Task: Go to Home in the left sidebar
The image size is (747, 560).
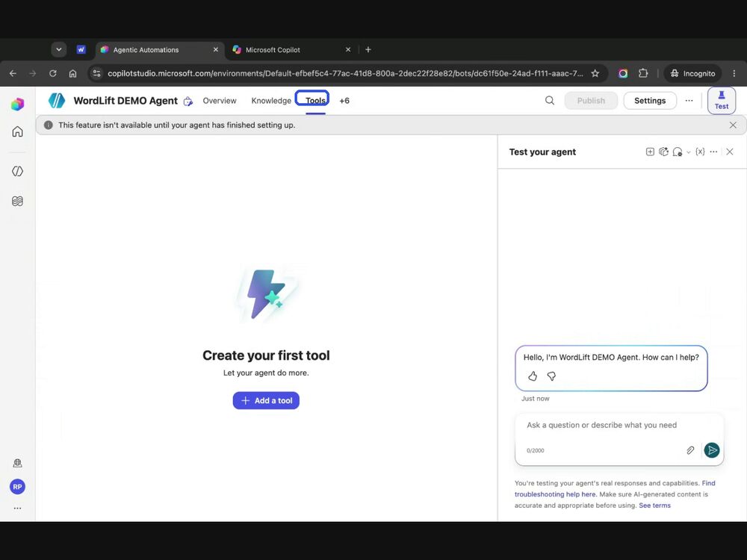Action: (18, 131)
